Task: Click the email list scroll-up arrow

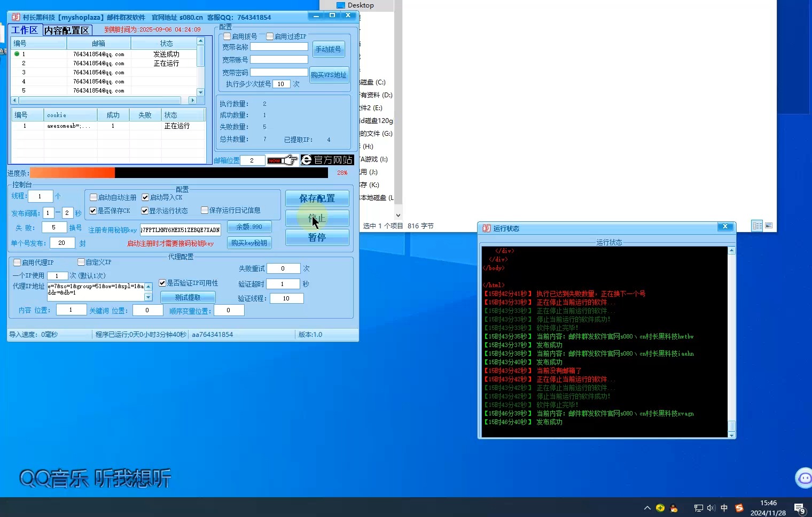Action: [201, 41]
